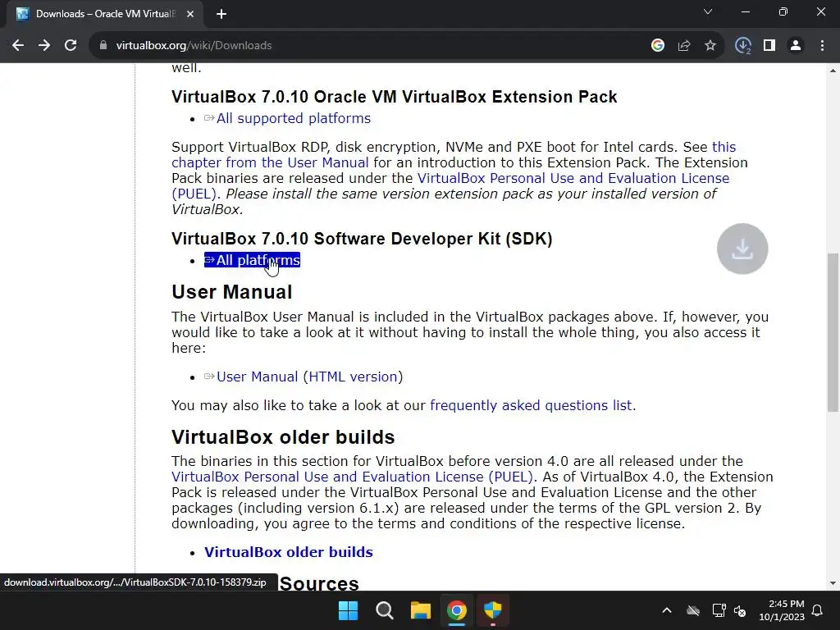Open 'this chapter from the User Manual' link
The height and width of the screenshot is (630, 840).
tap(454, 155)
